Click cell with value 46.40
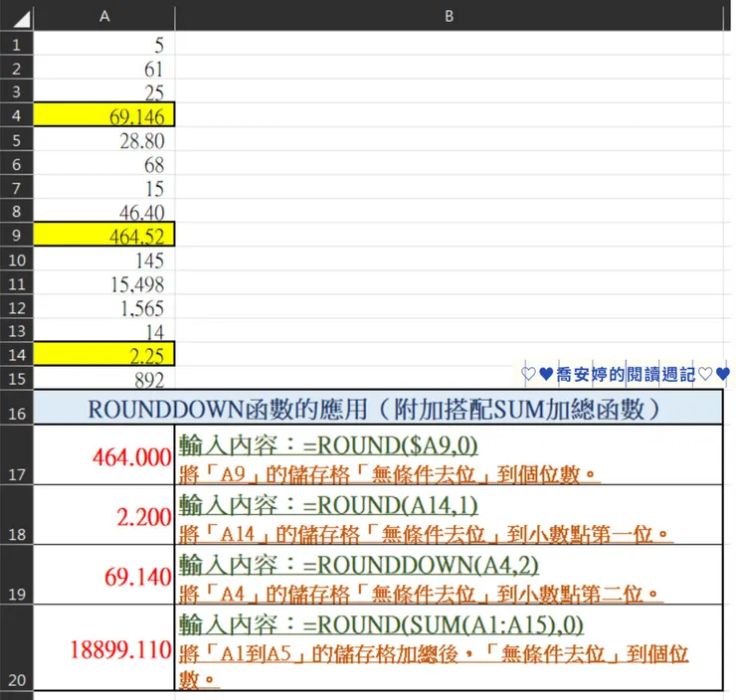Screen dimensions: 736x700 click(x=104, y=211)
